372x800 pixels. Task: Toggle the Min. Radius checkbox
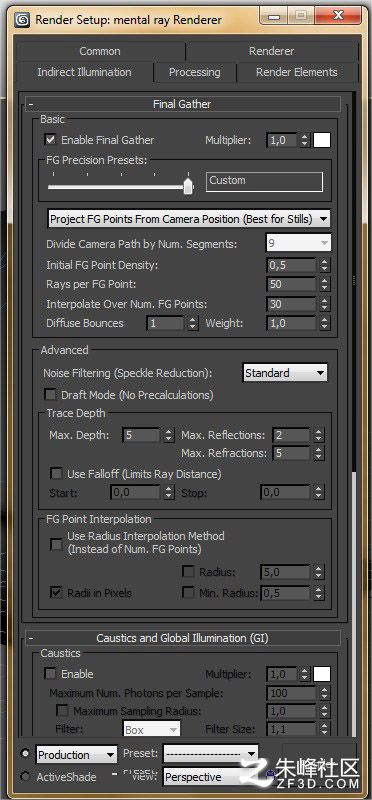pos(188,593)
